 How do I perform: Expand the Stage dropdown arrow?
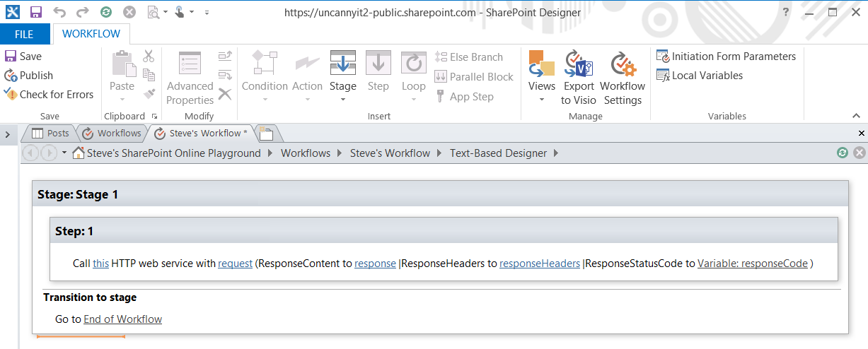point(343,100)
